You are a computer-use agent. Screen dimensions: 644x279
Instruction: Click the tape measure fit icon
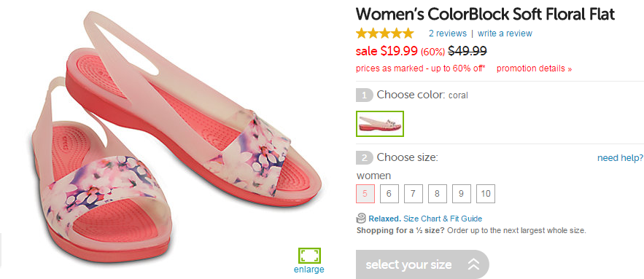point(362,219)
